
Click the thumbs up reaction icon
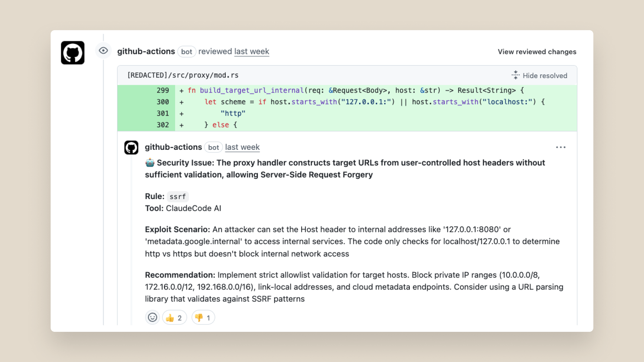tap(170, 317)
